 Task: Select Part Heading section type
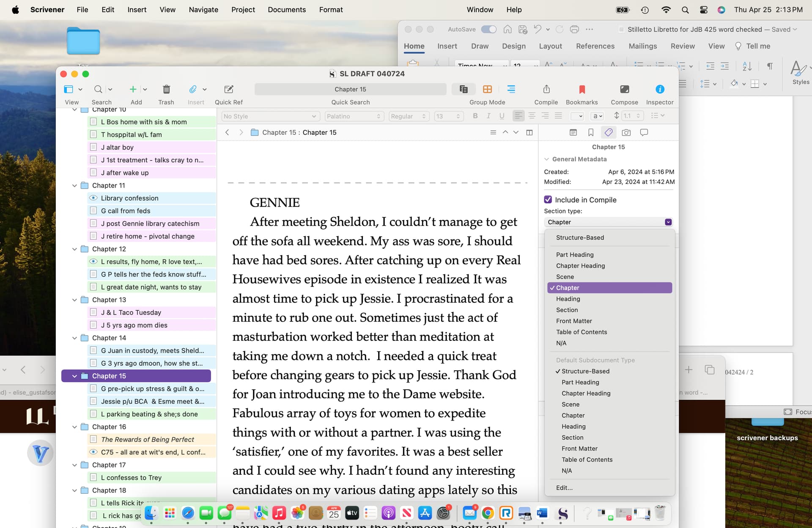click(609, 254)
